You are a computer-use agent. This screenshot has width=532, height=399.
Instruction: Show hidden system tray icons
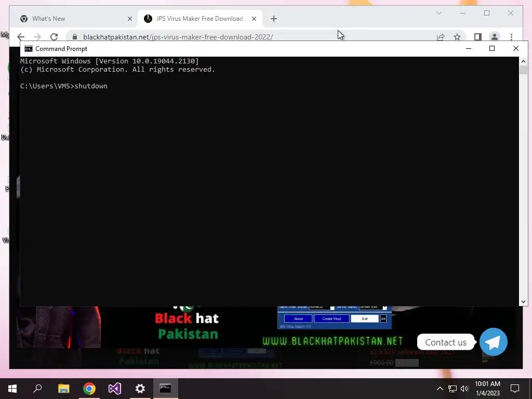440,389
